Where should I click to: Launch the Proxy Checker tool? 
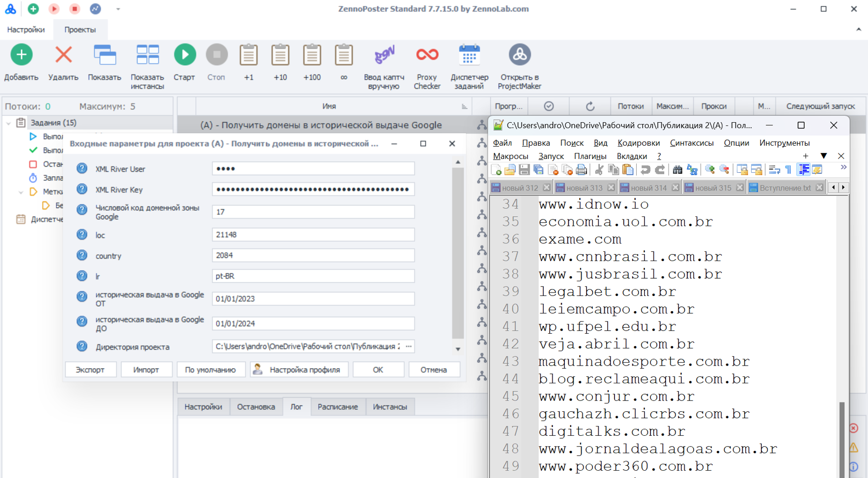pos(427,54)
